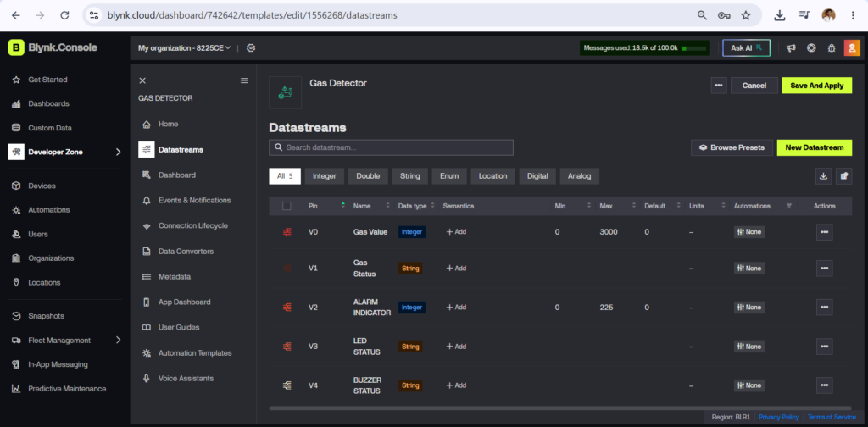This screenshot has height=427, width=868.
Task: Click Save And Apply button
Action: (x=817, y=86)
